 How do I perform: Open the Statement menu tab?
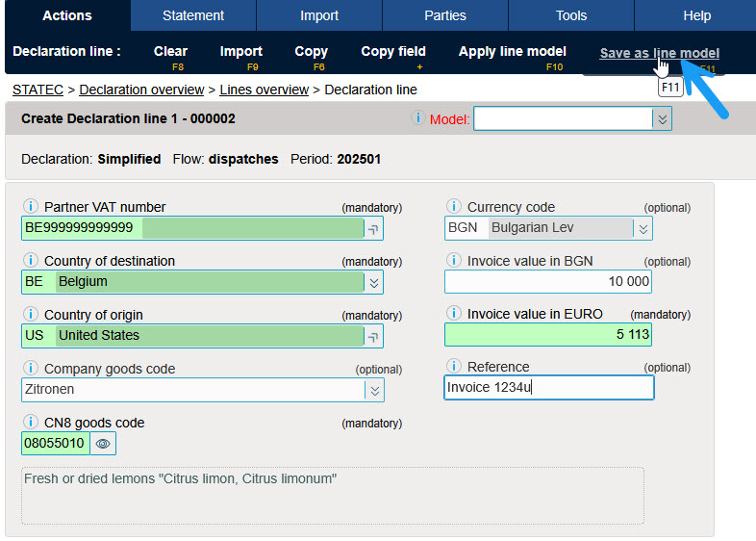(193, 15)
